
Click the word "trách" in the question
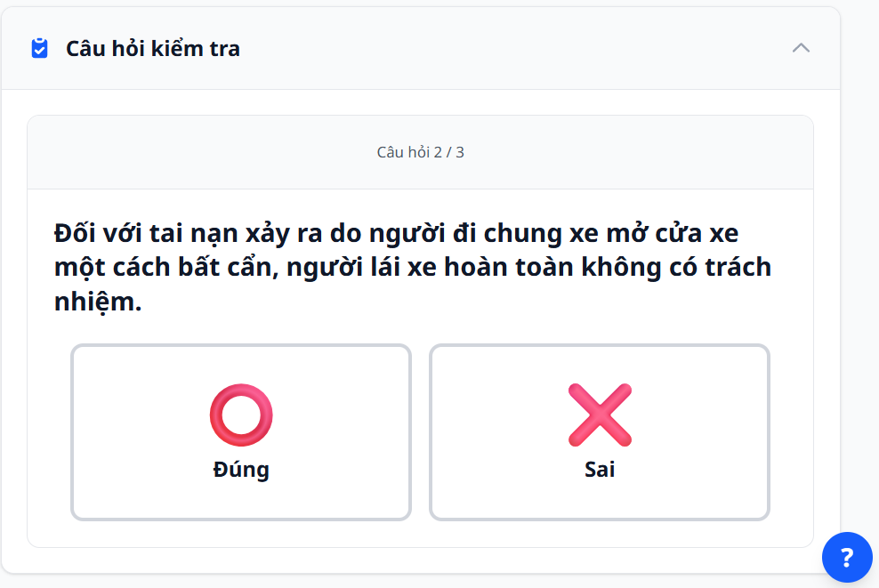(734, 268)
